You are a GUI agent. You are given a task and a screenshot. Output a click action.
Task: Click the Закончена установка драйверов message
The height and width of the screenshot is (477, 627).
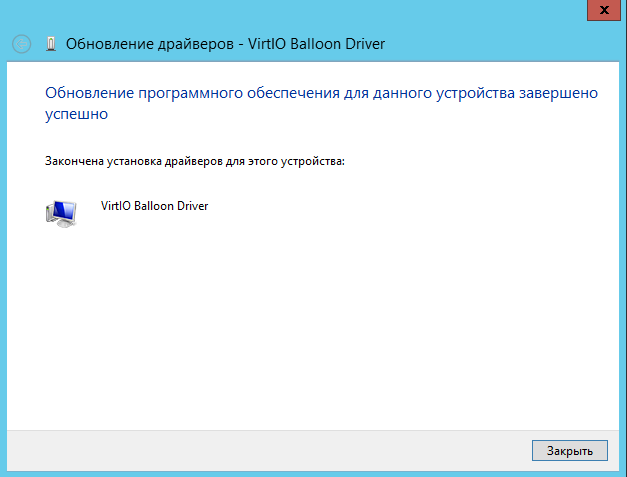[194, 160]
